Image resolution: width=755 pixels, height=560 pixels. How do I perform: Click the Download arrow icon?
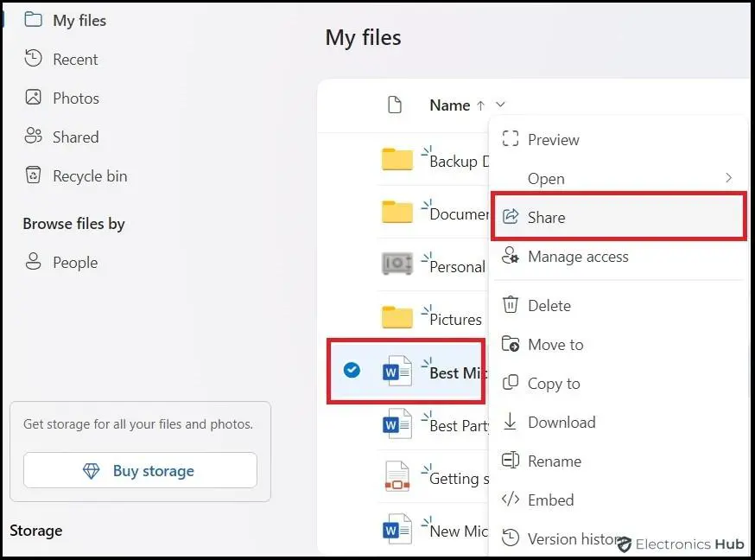pos(511,422)
